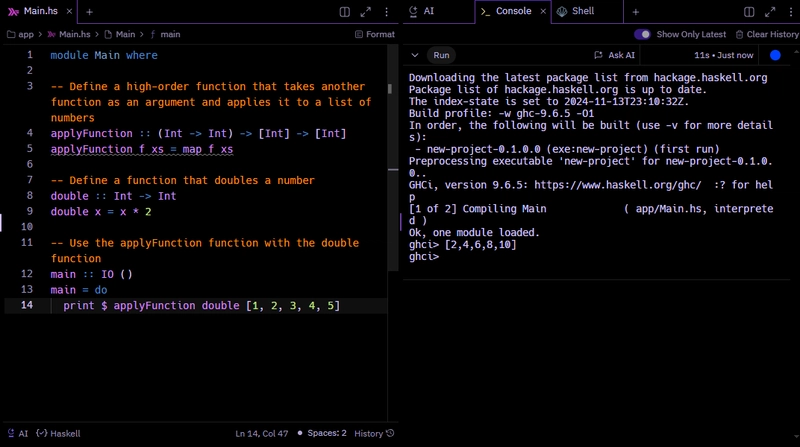This screenshot has width=800, height=447.
Task: Split the console pane
Action: [x=749, y=12]
